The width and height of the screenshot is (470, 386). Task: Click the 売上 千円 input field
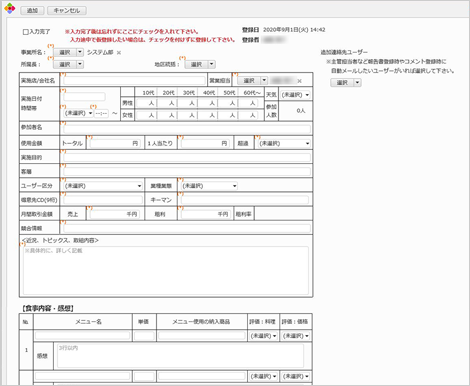coord(115,214)
